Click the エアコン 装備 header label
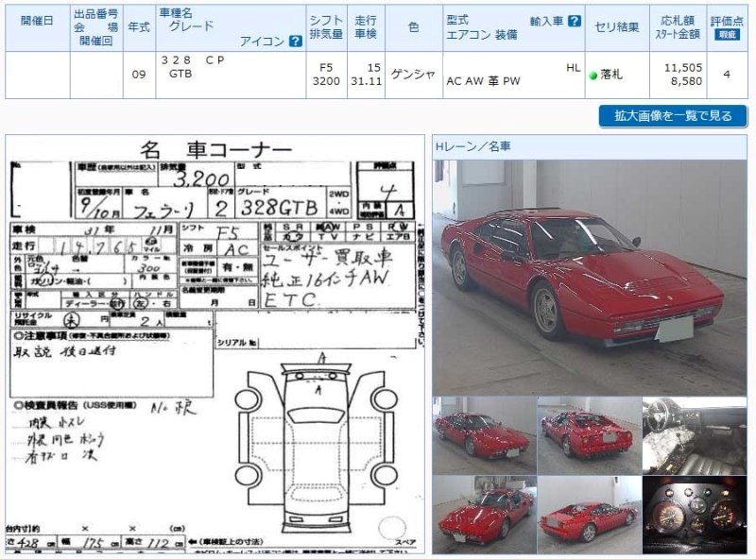756x559 pixels. pos(482,35)
